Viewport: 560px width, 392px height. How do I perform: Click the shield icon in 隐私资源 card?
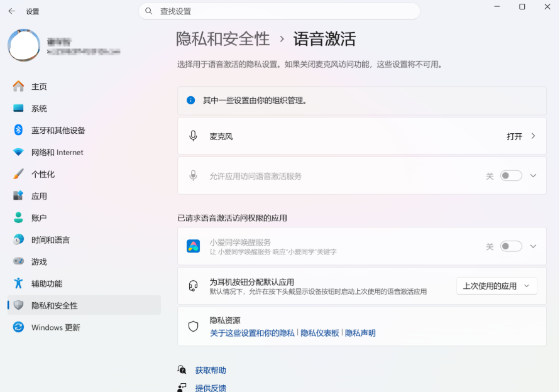pyautogui.click(x=193, y=326)
